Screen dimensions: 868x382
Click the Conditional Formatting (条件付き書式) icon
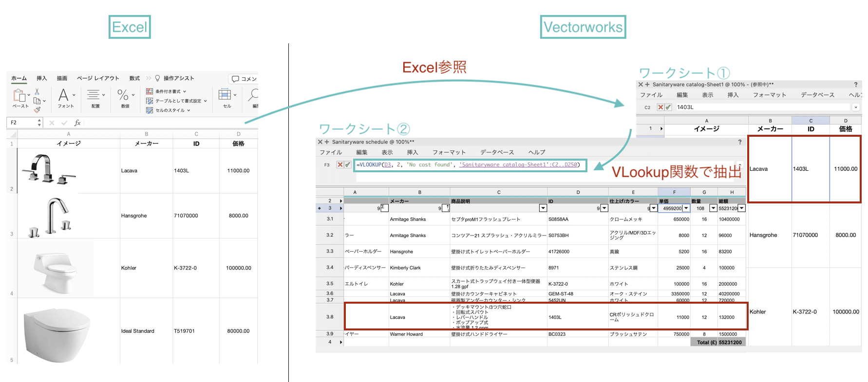150,91
